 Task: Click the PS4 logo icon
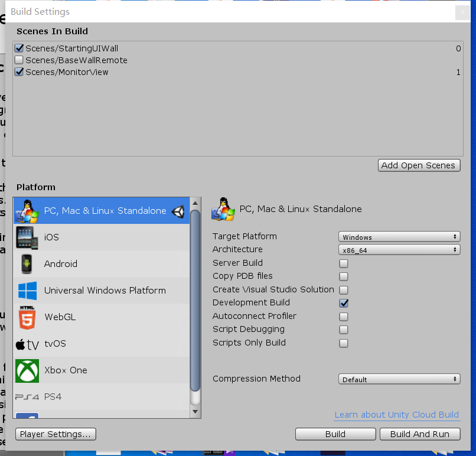pyautogui.click(x=27, y=397)
